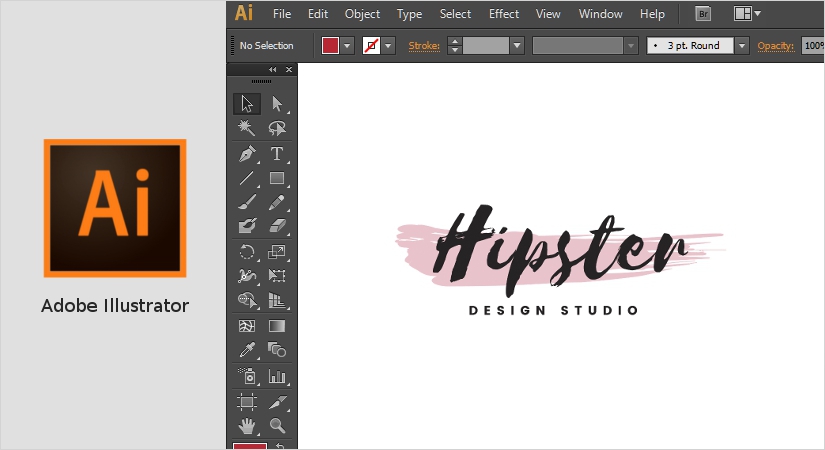825x450 pixels.
Task: Expand the 3 pt. Round brush dropdown
Action: tap(741, 46)
